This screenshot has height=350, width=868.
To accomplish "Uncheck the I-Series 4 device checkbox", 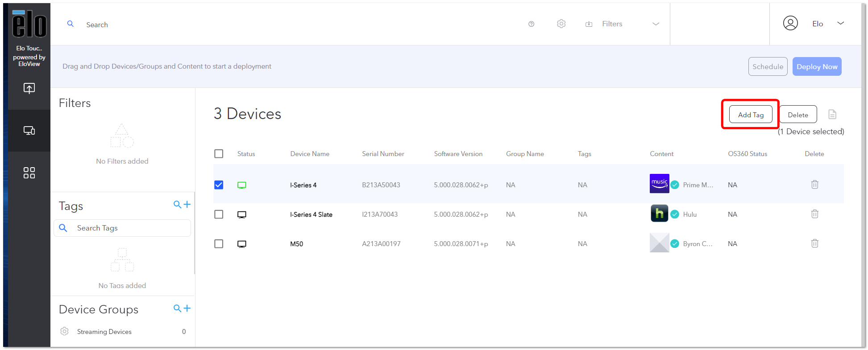I will [219, 185].
